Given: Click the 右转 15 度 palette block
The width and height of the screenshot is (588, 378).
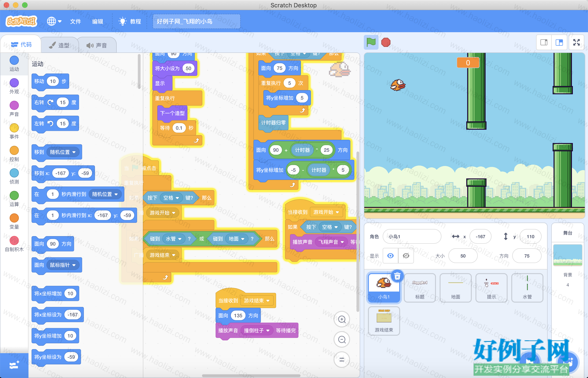Looking at the screenshot, I should 55,102.
